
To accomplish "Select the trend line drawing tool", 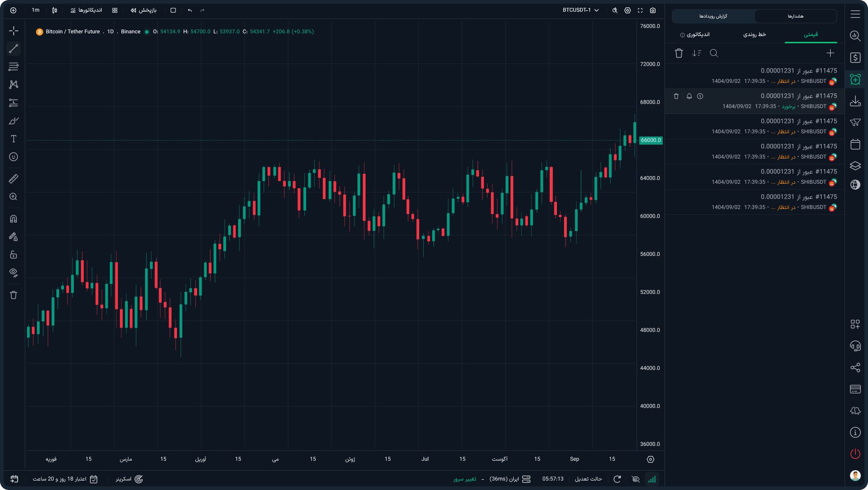I will pos(14,49).
